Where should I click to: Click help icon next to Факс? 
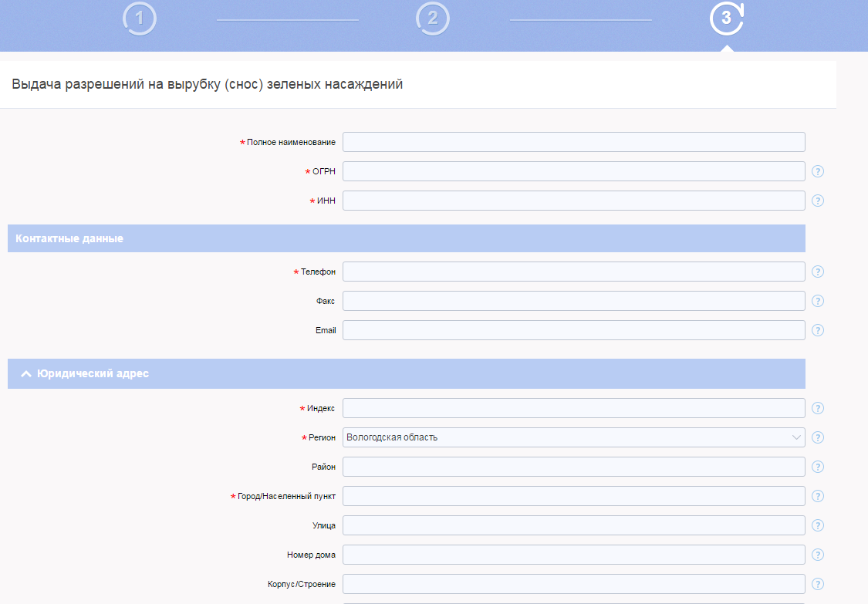point(818,301)
